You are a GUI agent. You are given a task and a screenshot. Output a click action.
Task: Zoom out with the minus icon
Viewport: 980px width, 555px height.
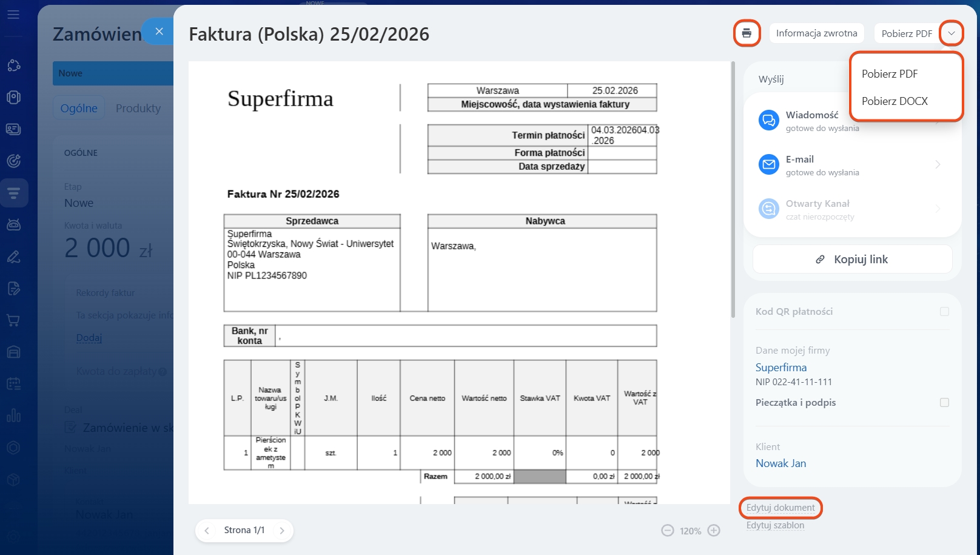[668, 531]
